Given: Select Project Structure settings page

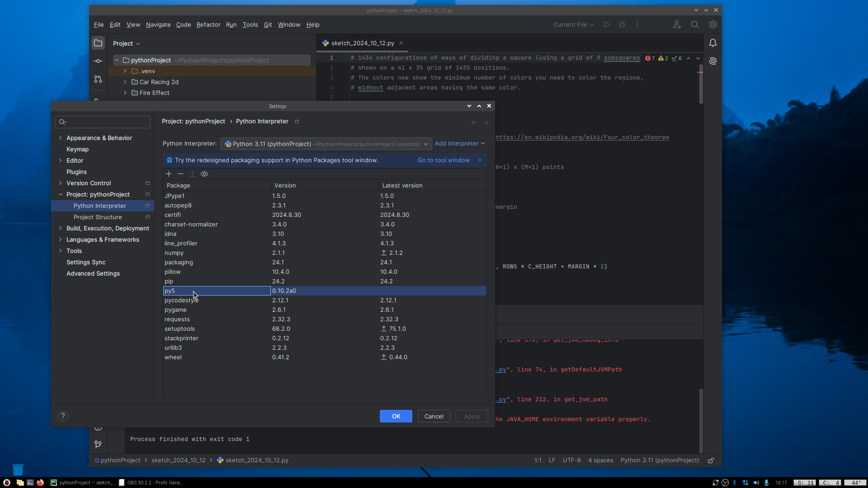Looking at the screenshot, I should pyautogui.click(x=98, y=217).
